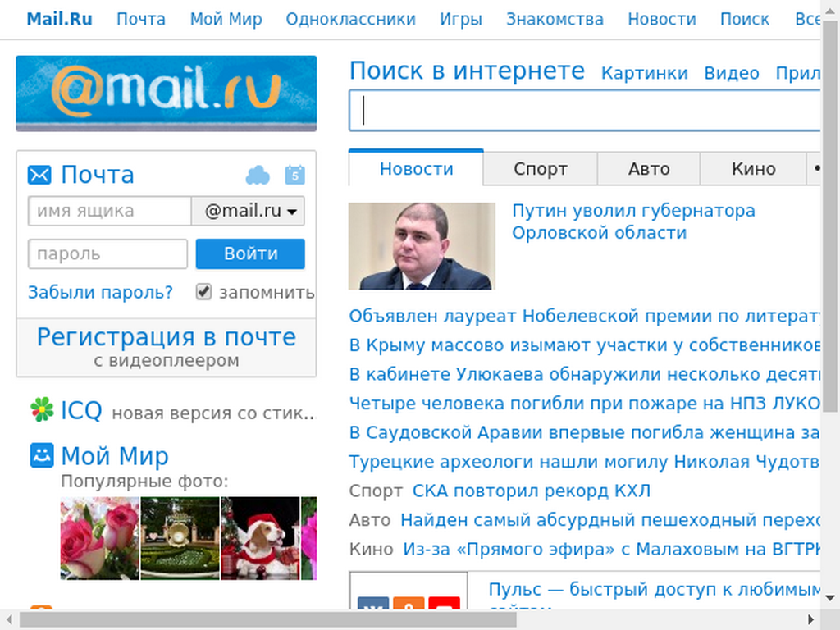The width and height of the screenshot is (840, 630).
Task: Open the garden clock photo thumbnail
Action: (180, 538)
